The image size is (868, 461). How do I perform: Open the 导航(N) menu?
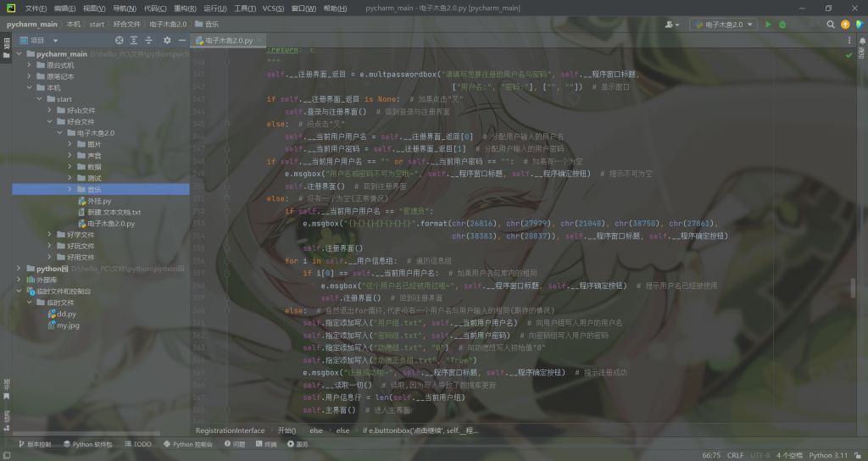124,8
